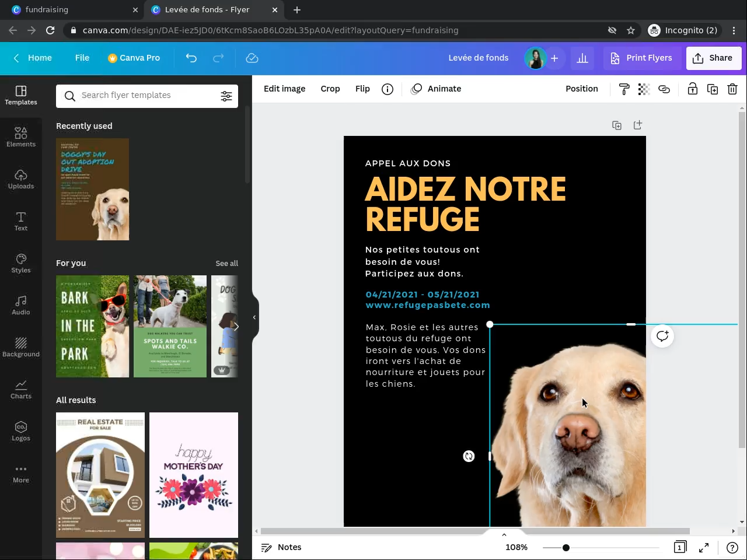Show next For you templates with the arrow
Screen dimensions: 747x560
coord(236,327)
